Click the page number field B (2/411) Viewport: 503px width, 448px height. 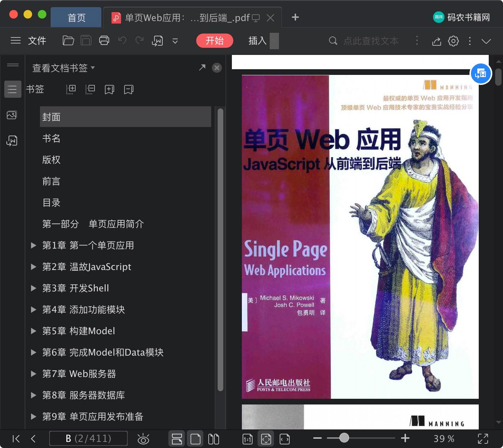(88, 438)
